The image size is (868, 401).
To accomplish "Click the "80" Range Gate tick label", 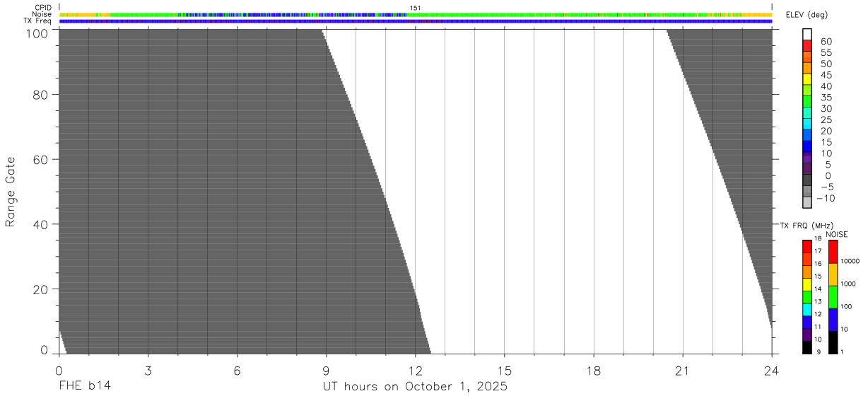I will click(x=41, y=94).
